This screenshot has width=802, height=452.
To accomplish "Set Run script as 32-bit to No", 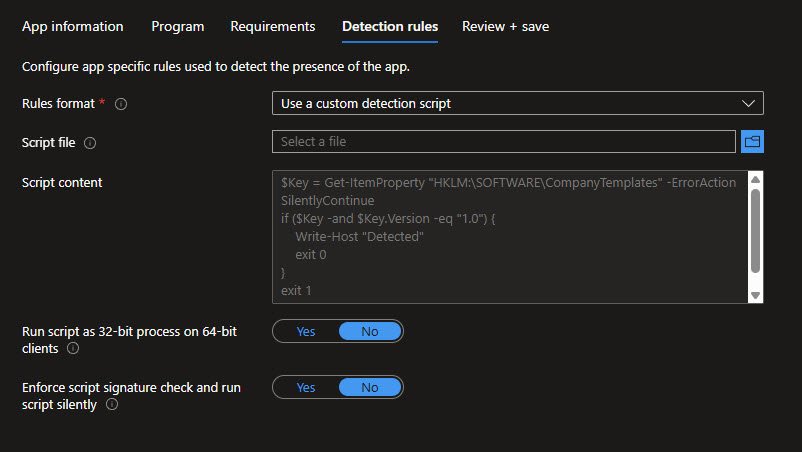I will [x=369, y=331].
